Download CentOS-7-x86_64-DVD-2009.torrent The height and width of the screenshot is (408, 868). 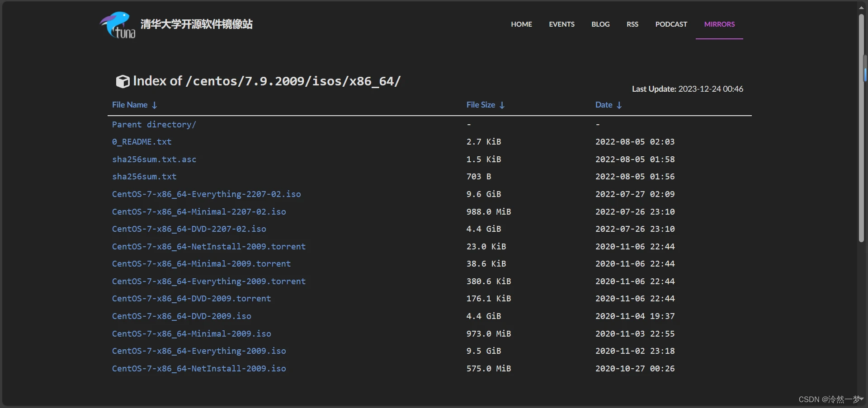pos(191,299)
